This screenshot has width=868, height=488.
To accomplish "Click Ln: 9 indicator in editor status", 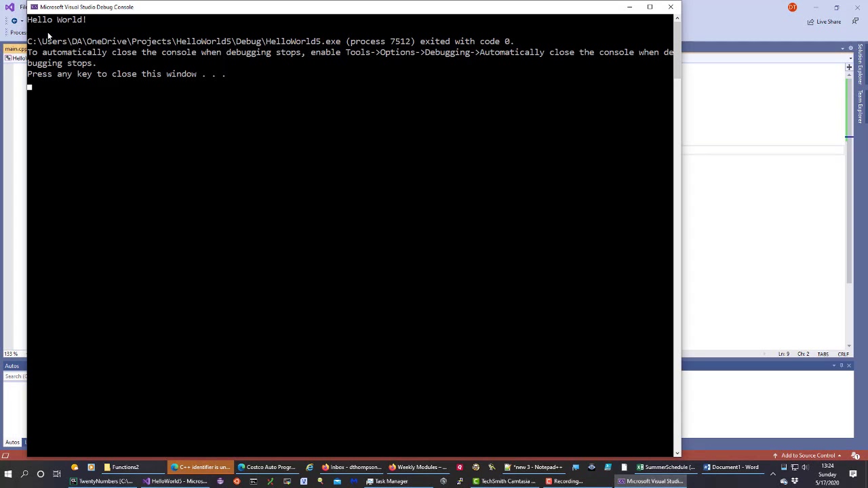I will click(x=783, y=354).
